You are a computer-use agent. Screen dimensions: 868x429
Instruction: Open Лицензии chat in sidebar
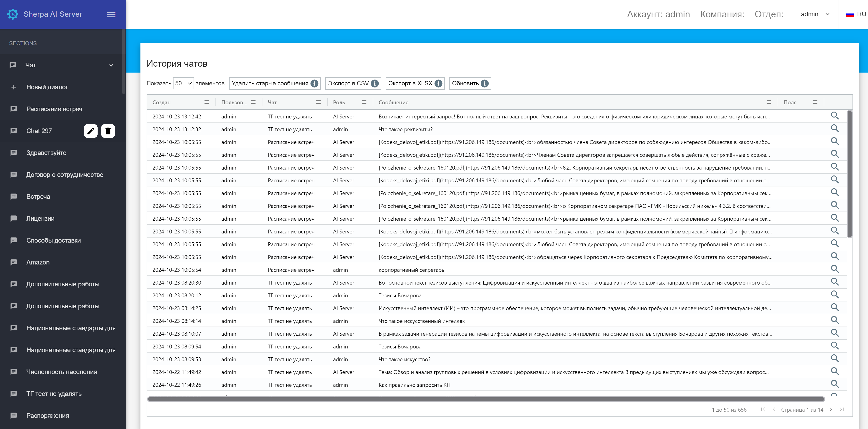pyautogui.click(x=40, y=219)
